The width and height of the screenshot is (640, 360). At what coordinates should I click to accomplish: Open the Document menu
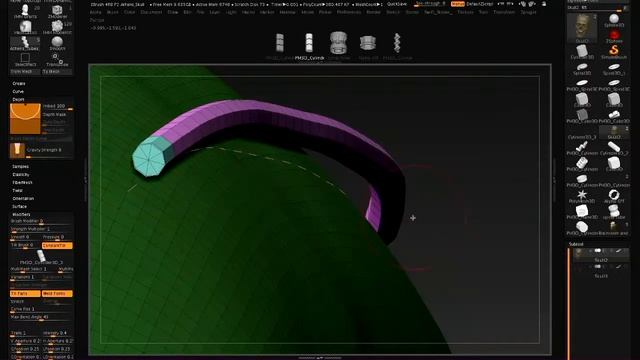[x=151, y=12]
